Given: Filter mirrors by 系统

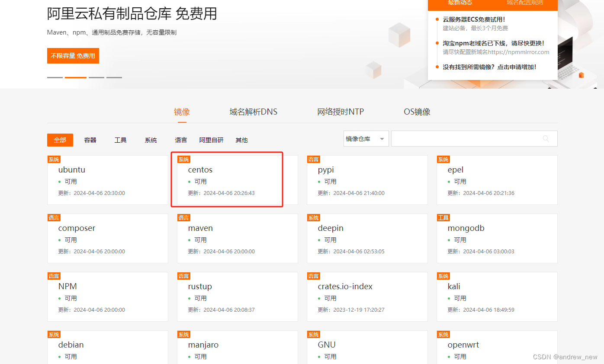Looking at the screenshot, I should point(151,140).
